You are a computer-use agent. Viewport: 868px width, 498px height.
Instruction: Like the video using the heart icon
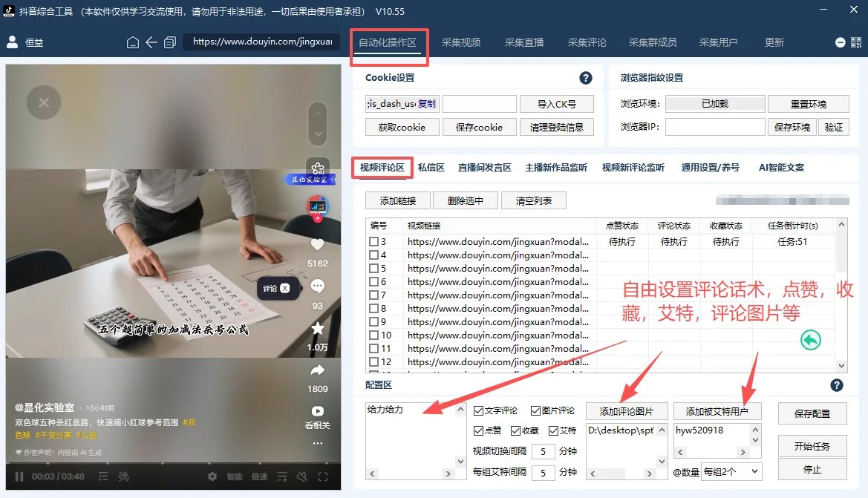pyautogui.click(x=318, y=244)
